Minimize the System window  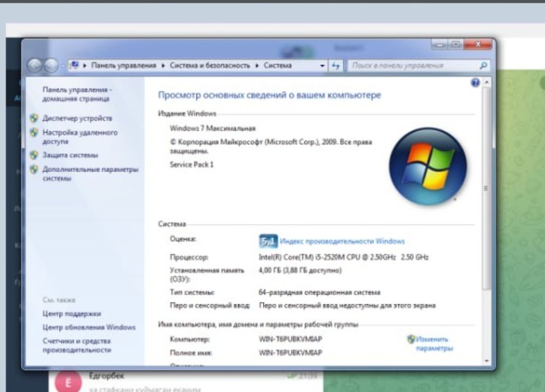pos(440,44)
